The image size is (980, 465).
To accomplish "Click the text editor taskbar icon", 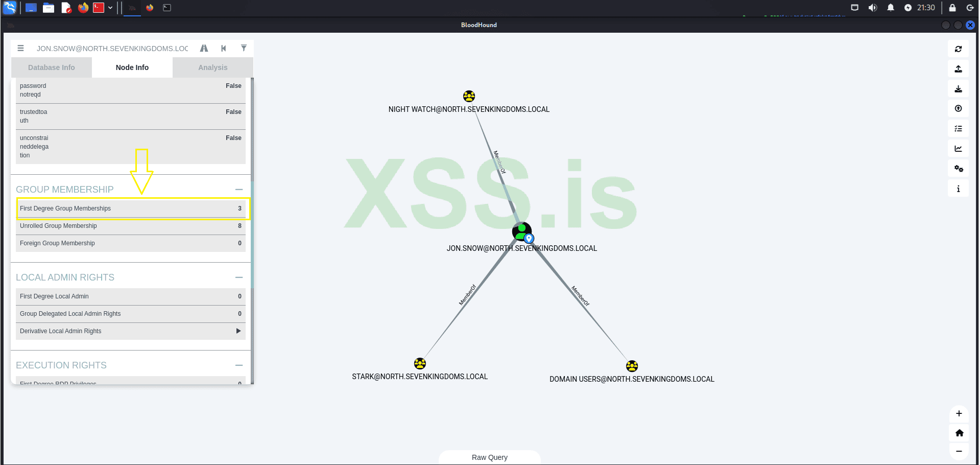I will click(66, 8).
